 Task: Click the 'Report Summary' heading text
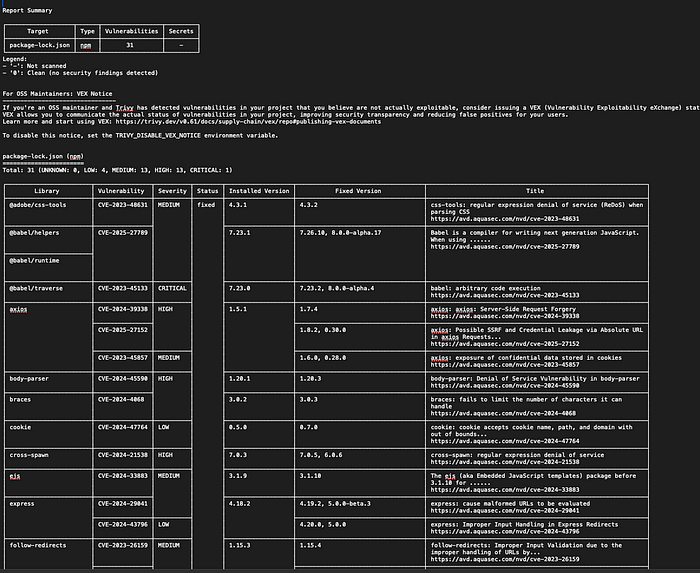(27, 10)
